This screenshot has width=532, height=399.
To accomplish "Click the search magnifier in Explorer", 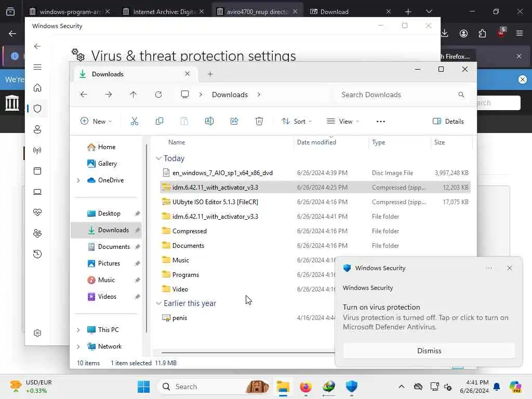I will [x=461, y=95].
